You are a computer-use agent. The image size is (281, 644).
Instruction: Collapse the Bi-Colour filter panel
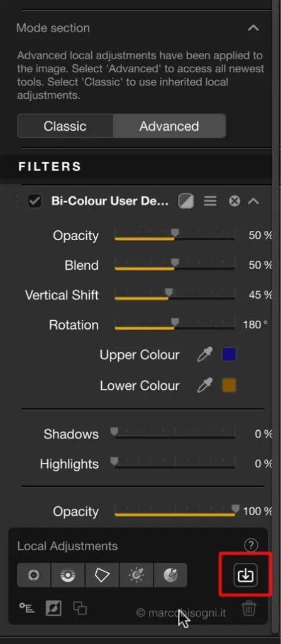point(254,201)
